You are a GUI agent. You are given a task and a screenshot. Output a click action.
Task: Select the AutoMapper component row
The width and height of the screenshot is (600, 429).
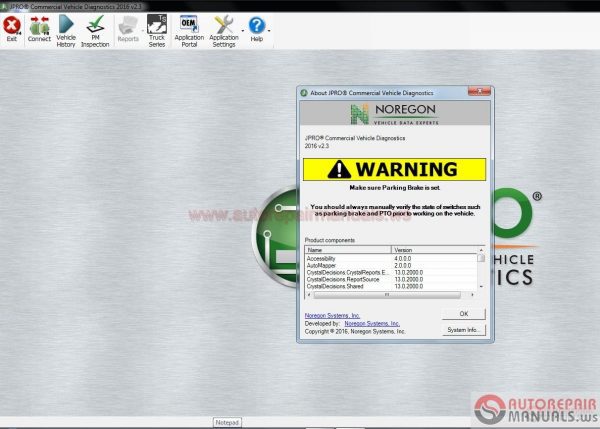coord(391,266)
